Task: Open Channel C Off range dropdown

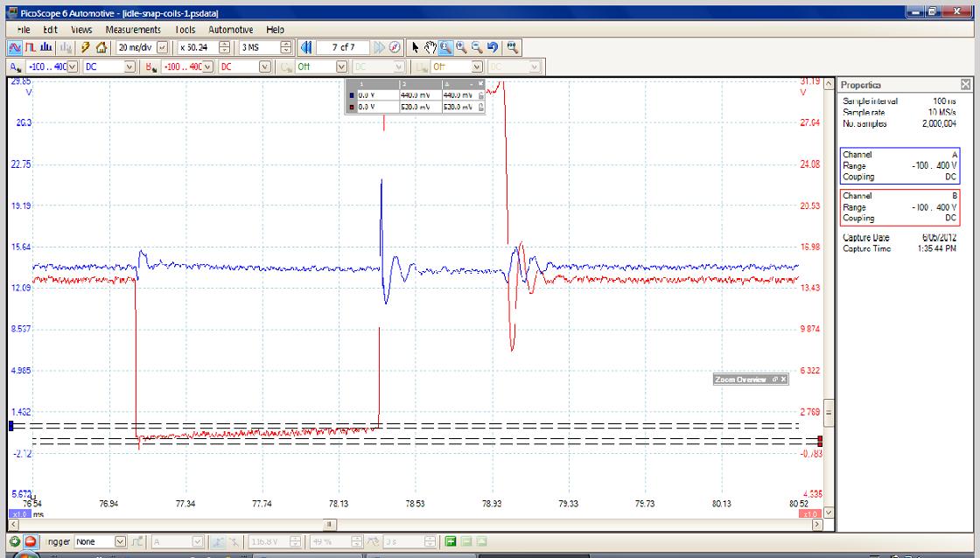Action: coord(342,66)
